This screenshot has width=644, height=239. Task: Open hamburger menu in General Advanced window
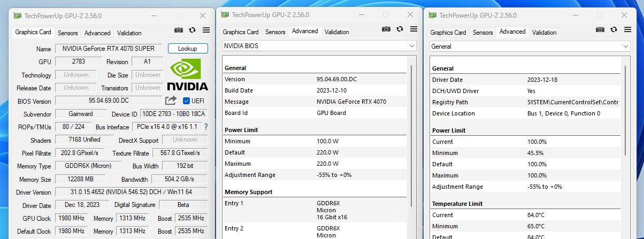click(x=627, y=30)
